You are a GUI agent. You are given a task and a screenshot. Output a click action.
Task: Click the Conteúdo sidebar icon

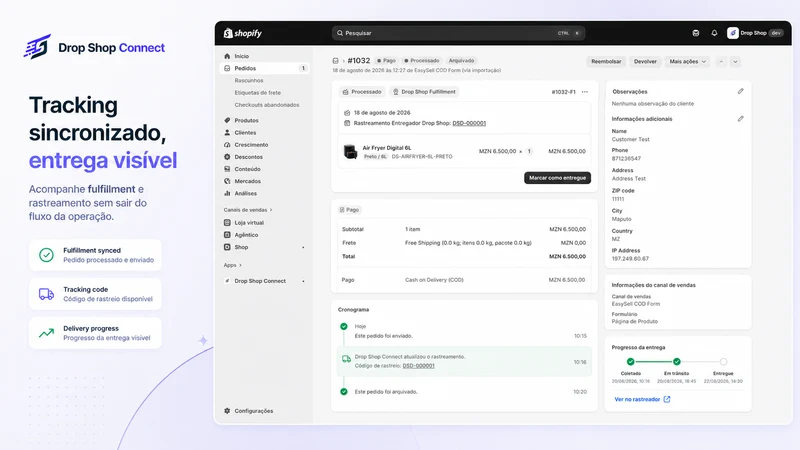click(227, 169)
